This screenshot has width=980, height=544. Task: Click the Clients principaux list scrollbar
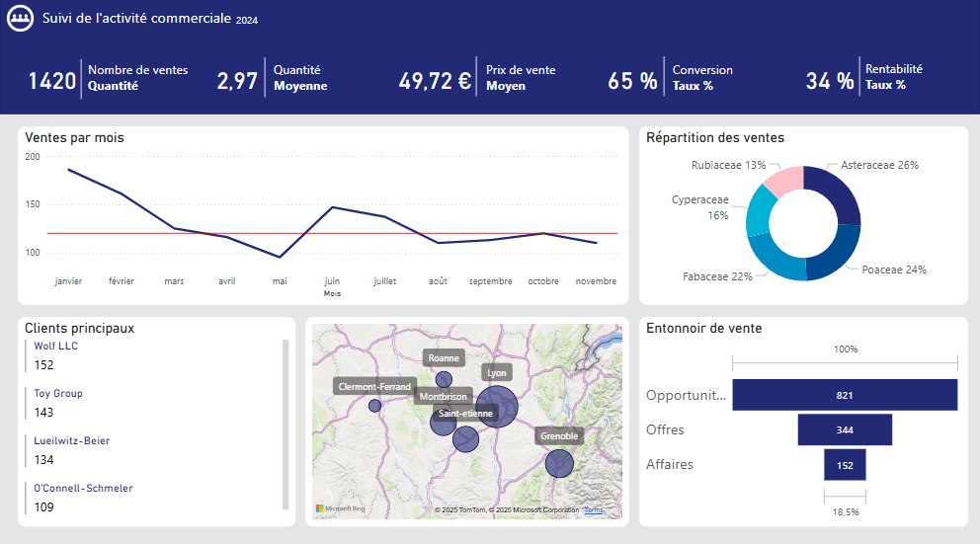pos(286,423)
